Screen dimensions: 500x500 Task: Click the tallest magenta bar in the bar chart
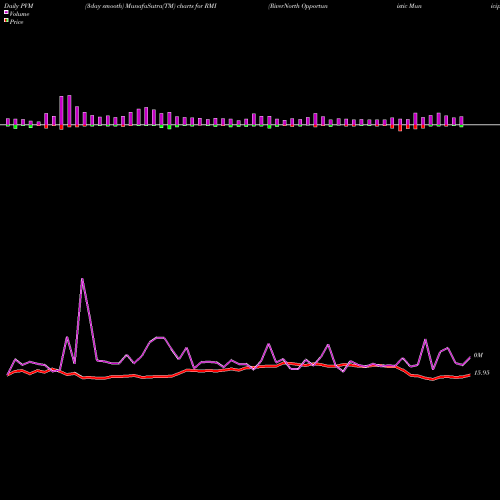[69, 110]
